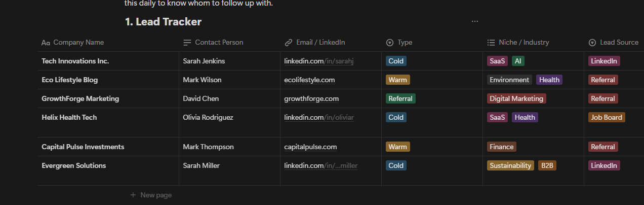This screenshot has height=205, width=644.
Task: Open the growthforge.com link
Action: [311, 99]
